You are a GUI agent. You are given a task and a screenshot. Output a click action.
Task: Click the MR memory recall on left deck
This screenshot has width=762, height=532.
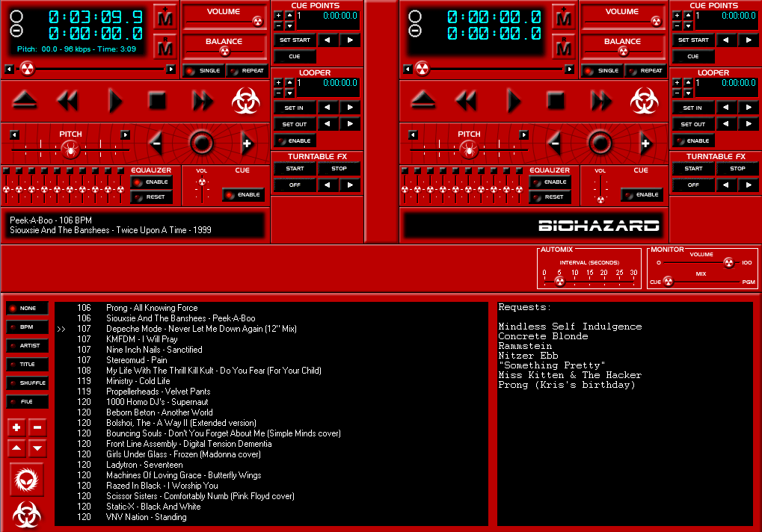[165, 46]
